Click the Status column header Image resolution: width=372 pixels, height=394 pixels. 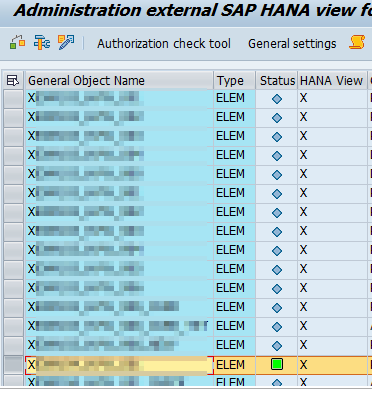[277, 81]
